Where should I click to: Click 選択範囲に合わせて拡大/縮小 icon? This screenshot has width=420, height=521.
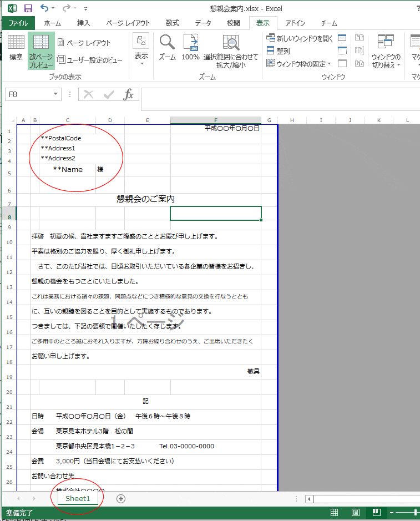231,50
